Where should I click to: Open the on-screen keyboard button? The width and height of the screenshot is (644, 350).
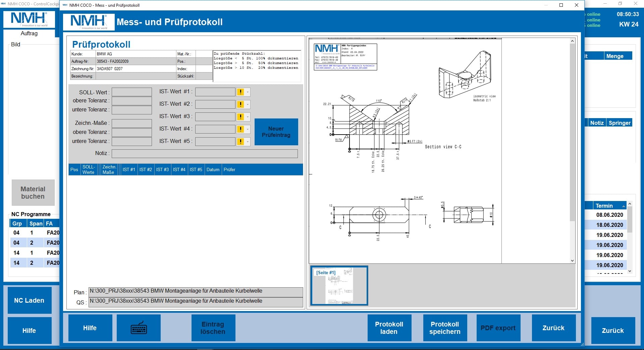(x=139, y=328)
